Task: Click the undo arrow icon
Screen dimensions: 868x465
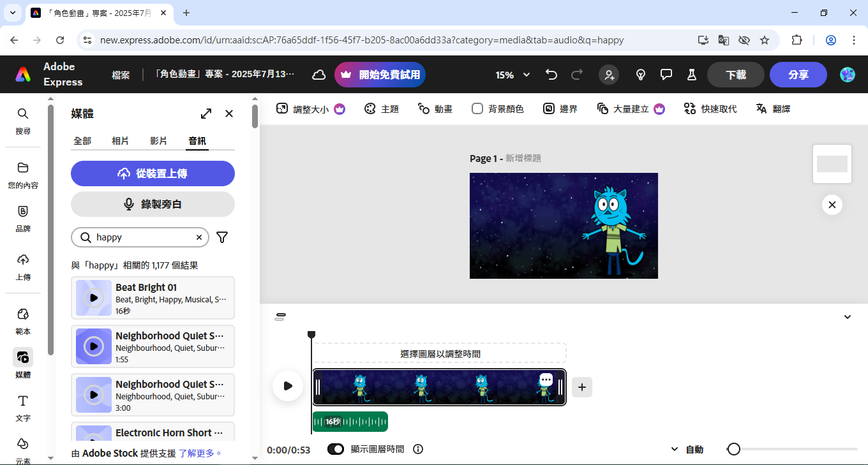Action: click(x=551, y=75)
